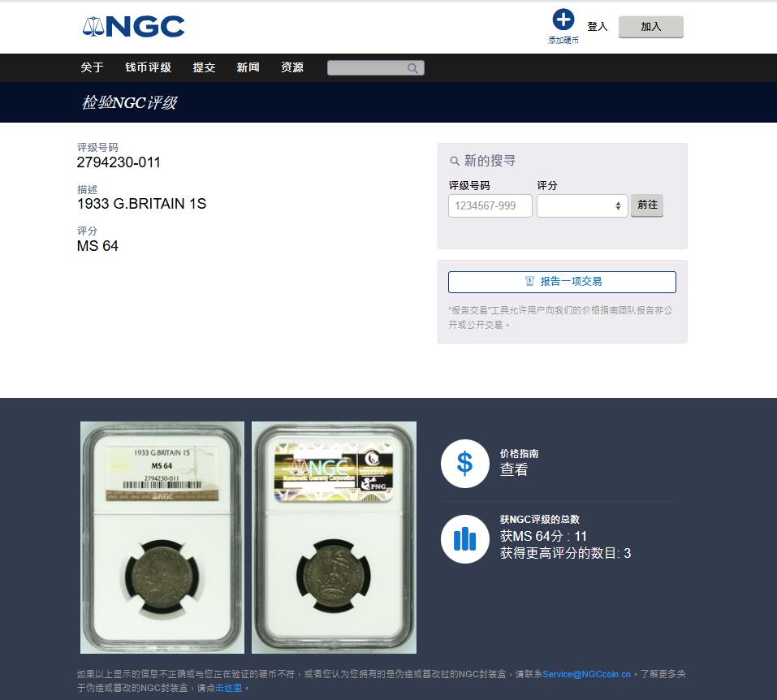
Task: Open the 资源 menu
Action: click(292, 67)
